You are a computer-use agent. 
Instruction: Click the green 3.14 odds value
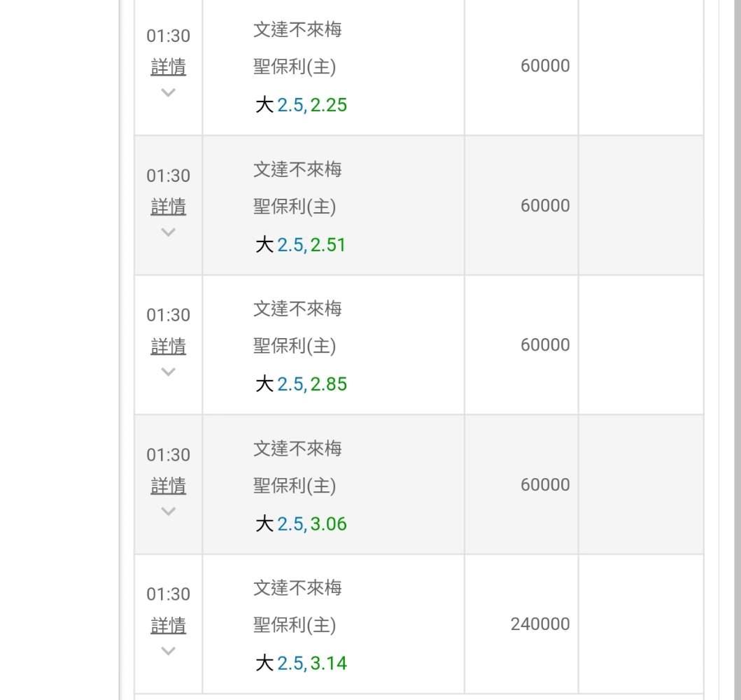[x=329, y=663]
